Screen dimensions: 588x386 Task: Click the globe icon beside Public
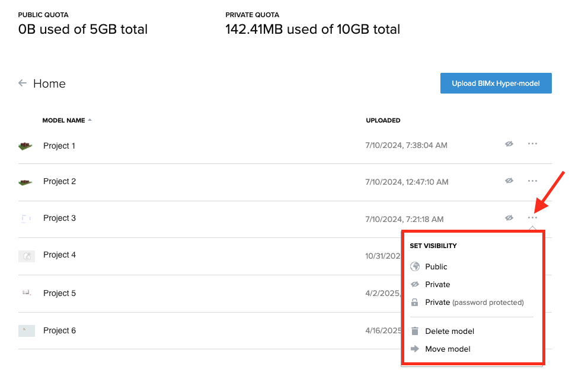pos(415,266)
